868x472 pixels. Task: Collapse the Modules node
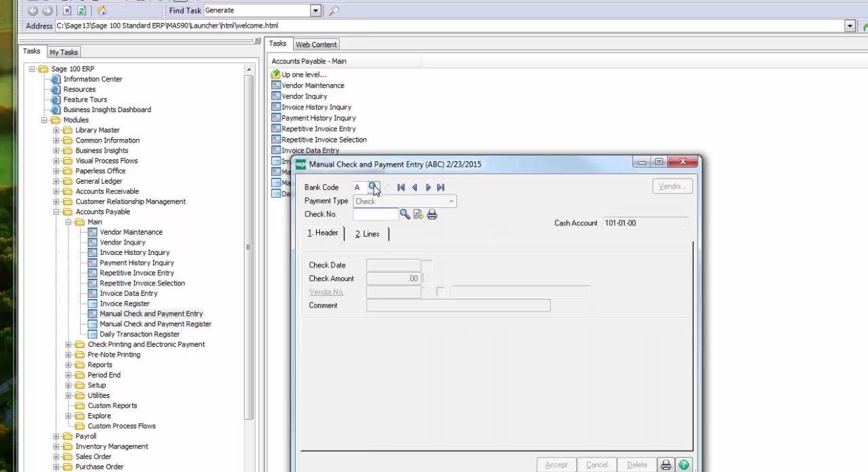coord(44,120)
